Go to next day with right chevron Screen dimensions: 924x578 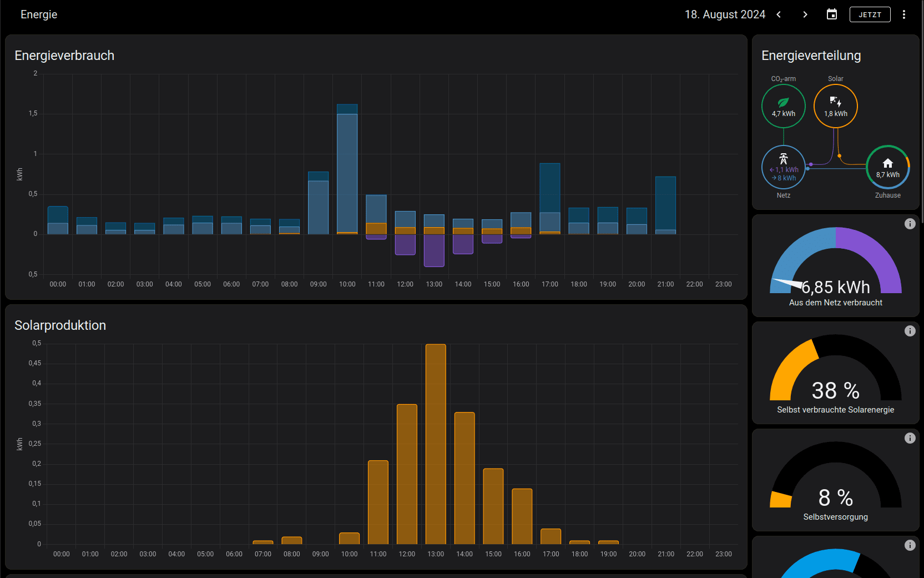805,14
